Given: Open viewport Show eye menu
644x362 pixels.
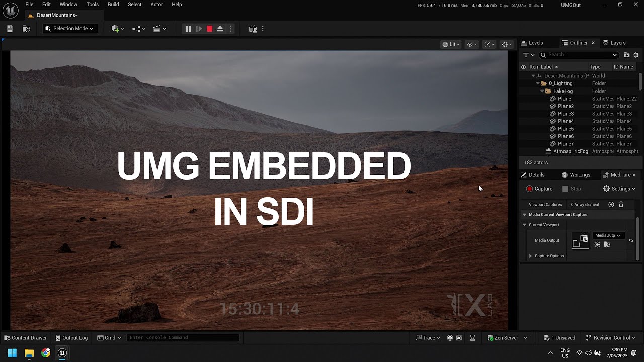Looking at the screenshot, I should (471, 44).
